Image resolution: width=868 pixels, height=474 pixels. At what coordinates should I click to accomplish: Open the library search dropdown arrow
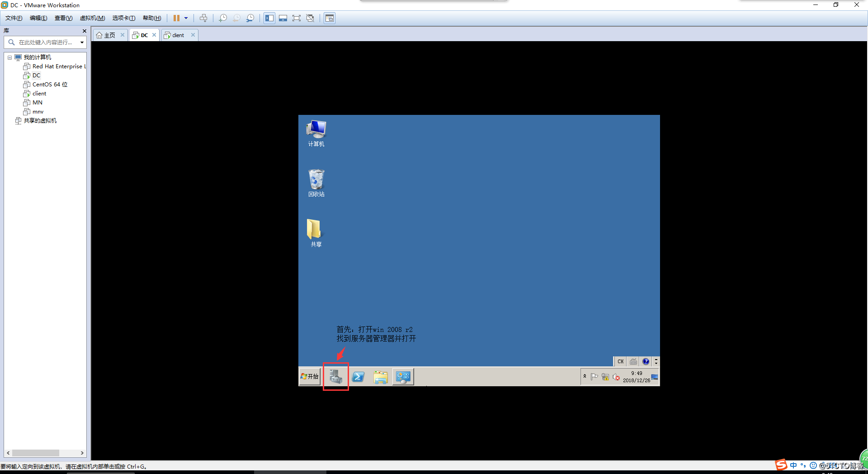click(82, 42)
